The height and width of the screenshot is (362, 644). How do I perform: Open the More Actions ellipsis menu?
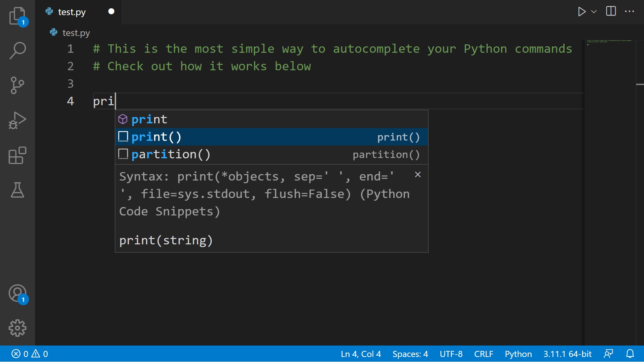coord(630,11)
